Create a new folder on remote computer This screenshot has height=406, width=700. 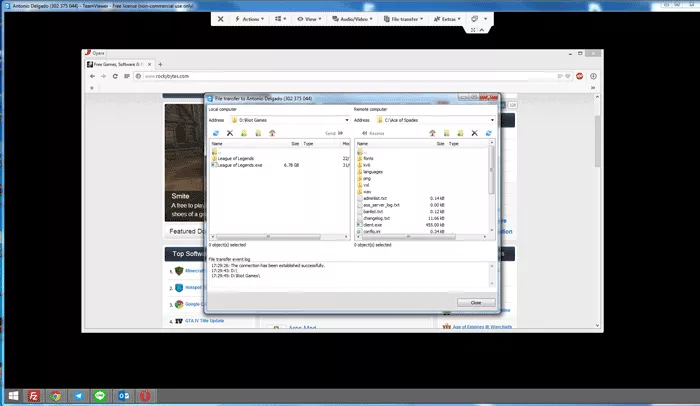(x=460, y=133)
